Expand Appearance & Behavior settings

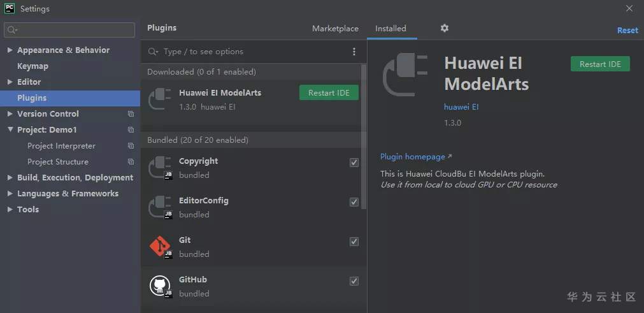[10, 50]
